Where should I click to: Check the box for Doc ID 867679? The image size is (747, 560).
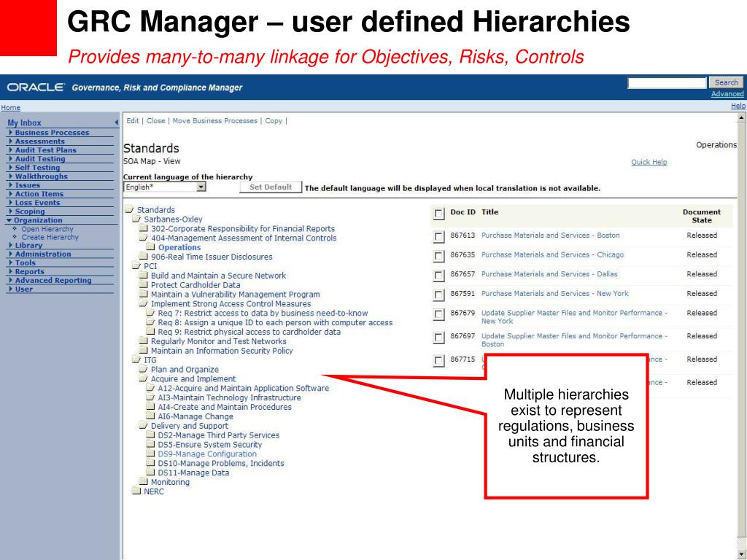tap(438, 315)
